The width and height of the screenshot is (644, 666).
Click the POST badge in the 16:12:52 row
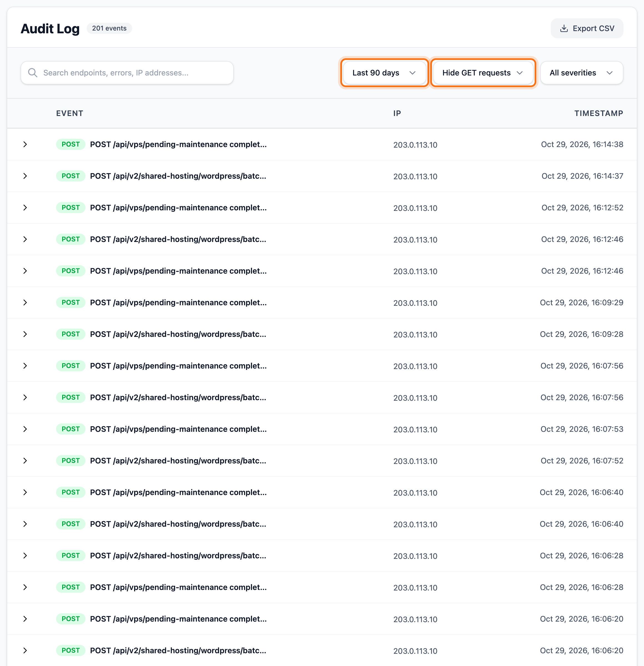pos(71,208)
